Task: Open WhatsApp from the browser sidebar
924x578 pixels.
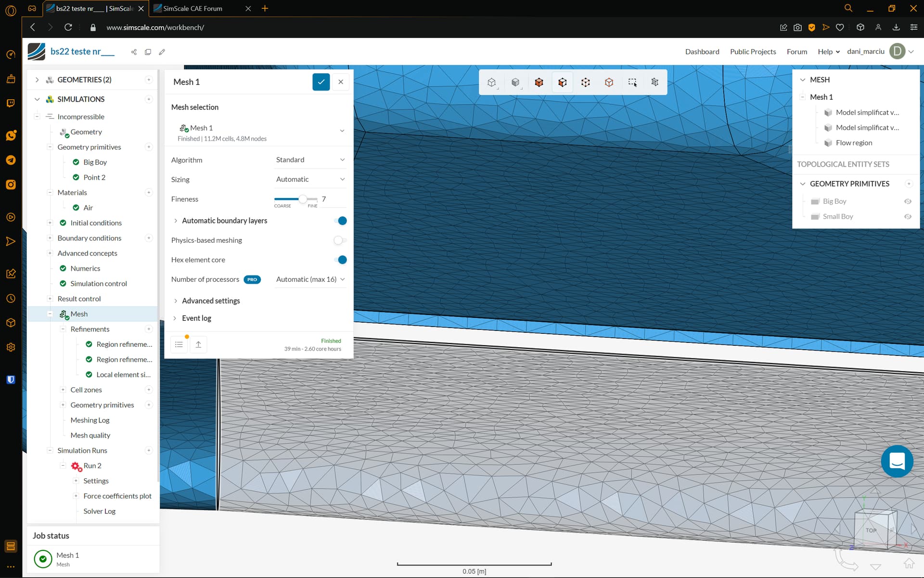Action: click(11, 135)
